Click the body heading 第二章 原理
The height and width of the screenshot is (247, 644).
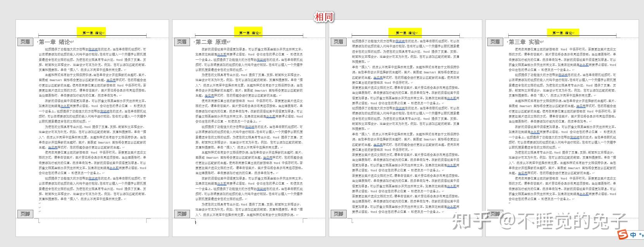(x=212, y=42)
